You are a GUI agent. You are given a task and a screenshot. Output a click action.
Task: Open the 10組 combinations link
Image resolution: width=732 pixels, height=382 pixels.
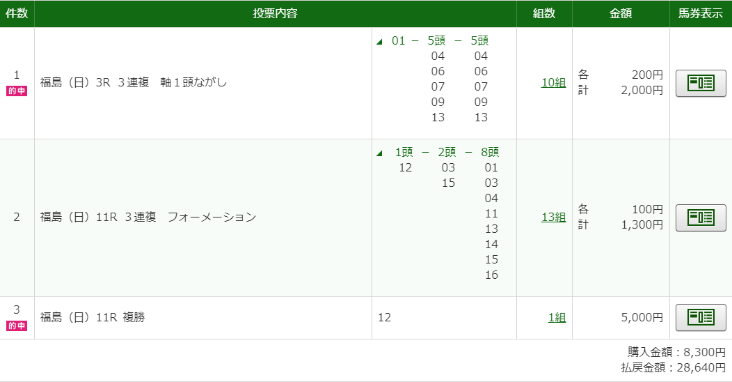554,83
